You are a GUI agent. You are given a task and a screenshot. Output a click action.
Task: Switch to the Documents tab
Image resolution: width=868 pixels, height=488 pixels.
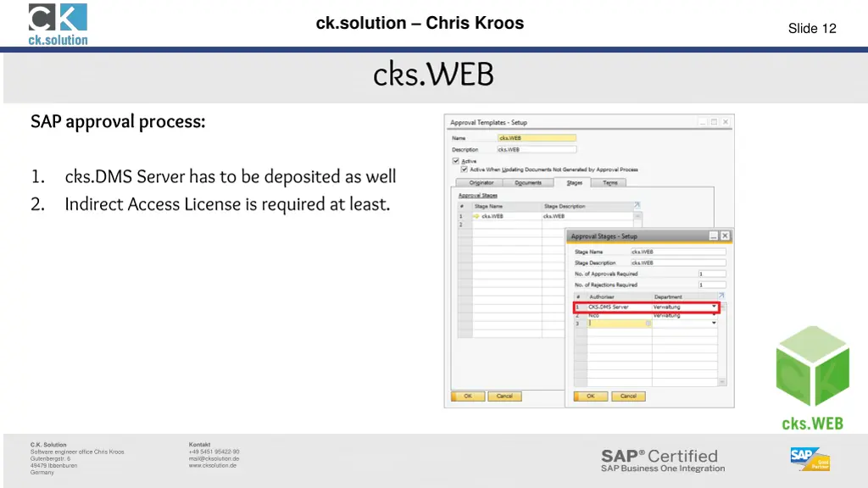pyautogui.click(x=528, y=183)
